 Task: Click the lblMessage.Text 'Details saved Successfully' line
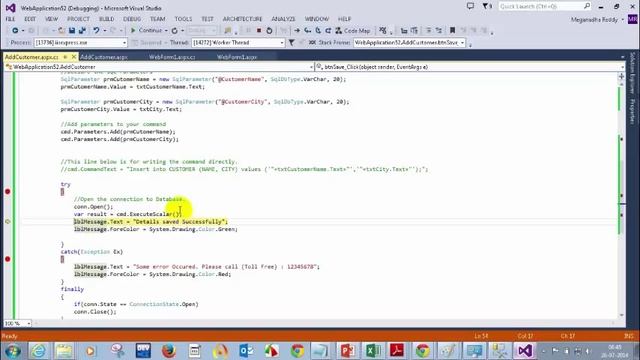[x=150, y=222]
